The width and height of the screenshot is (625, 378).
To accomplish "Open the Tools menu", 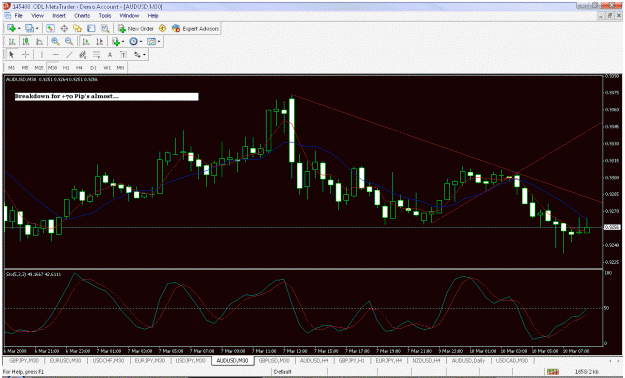I will pos(105,16).
